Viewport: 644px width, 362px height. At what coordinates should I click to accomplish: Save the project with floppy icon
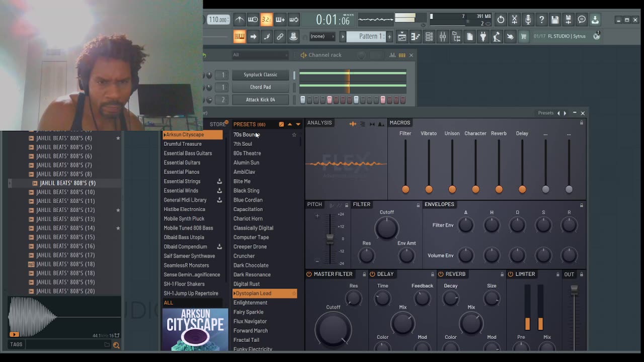[555, 20]
